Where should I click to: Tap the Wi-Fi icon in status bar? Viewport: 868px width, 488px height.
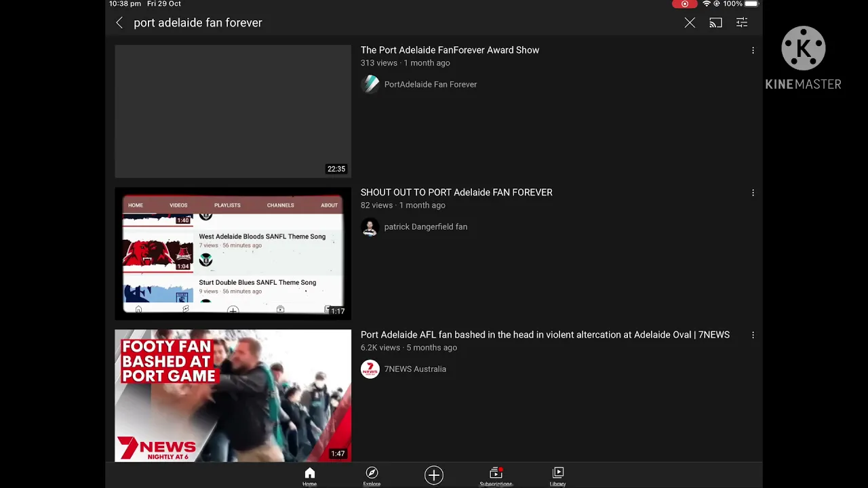click(x=707, y=4)
